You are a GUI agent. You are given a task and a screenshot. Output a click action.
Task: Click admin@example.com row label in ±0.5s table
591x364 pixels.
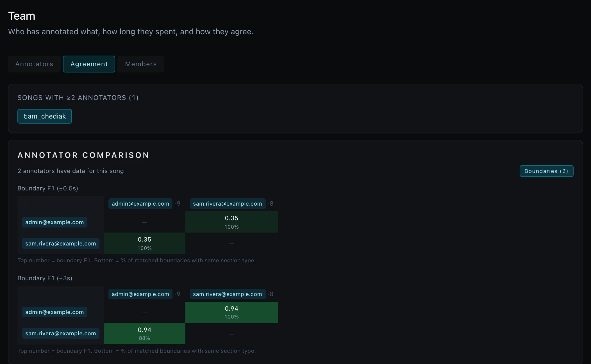(54, 222)
